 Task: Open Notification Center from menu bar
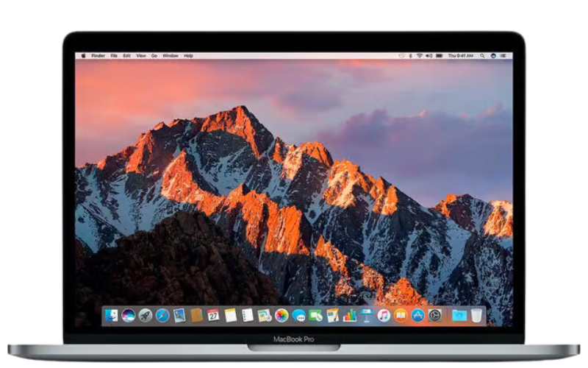[x=503, y=56]
